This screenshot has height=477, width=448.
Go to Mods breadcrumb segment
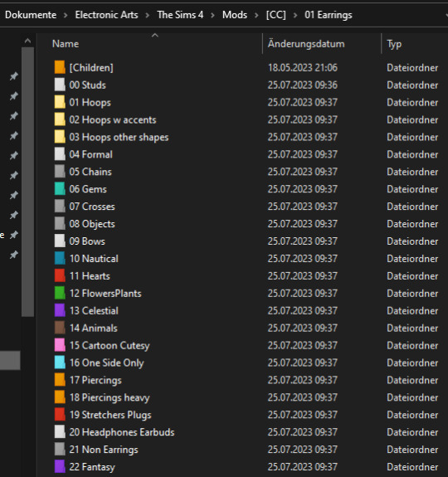click(235, 15)
